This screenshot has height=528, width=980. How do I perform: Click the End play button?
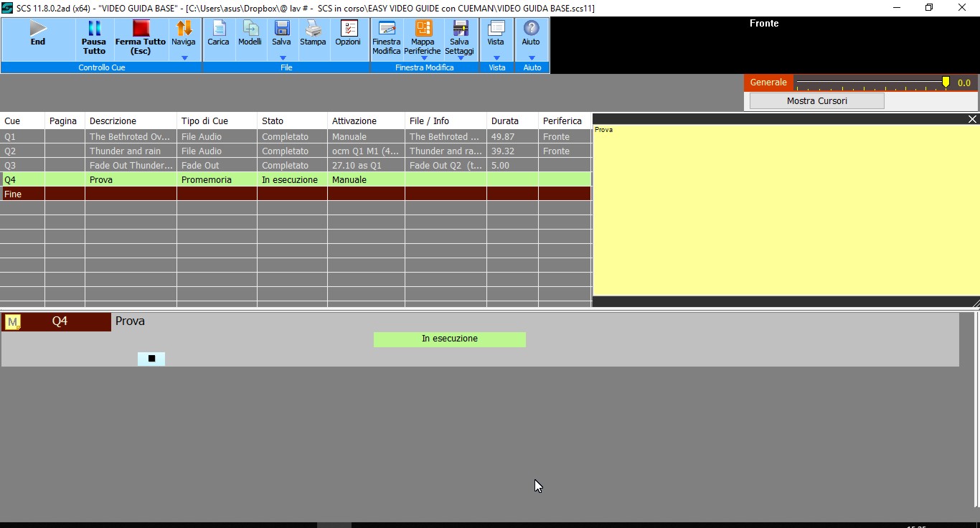pos(37,34)
